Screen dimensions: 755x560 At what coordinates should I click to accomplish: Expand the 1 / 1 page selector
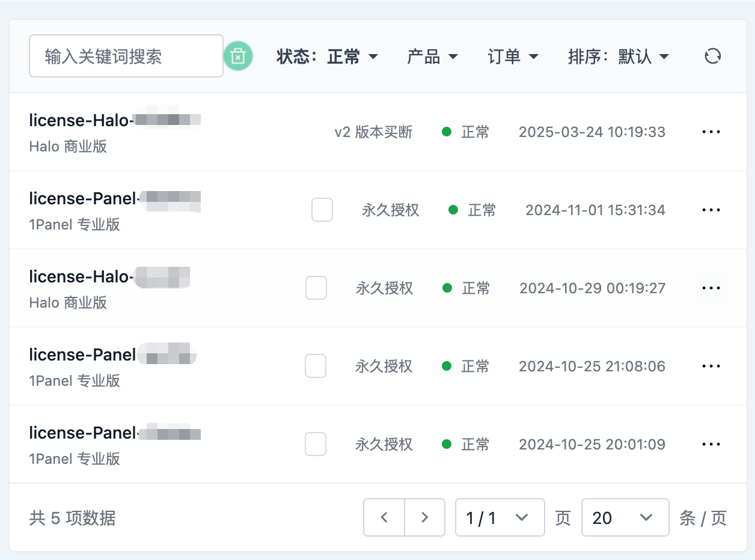point(500,517)
